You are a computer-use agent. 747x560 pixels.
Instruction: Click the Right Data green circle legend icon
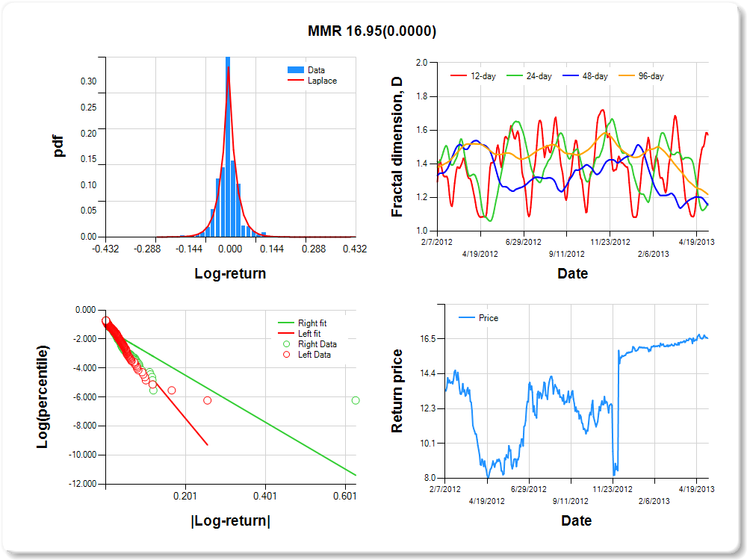286,344
